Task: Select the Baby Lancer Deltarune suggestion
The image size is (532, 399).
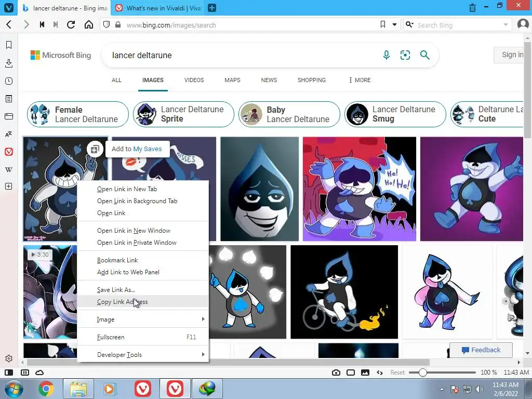Action: (289, 114)
